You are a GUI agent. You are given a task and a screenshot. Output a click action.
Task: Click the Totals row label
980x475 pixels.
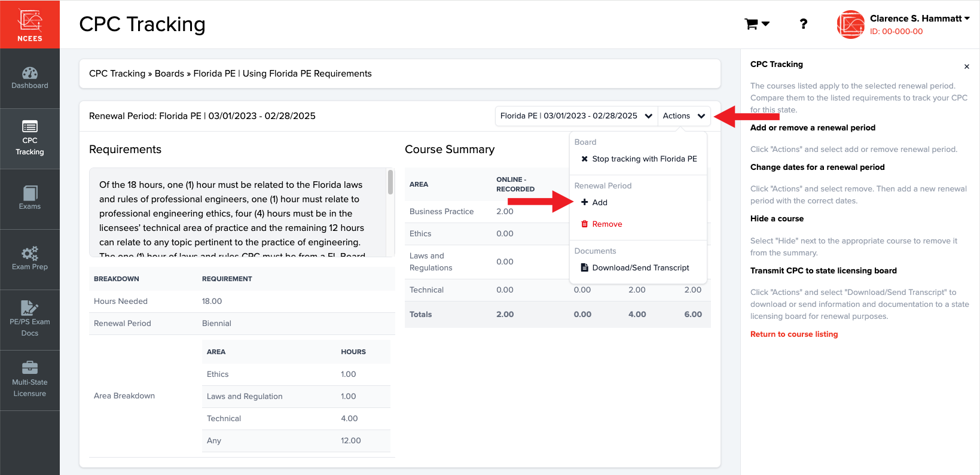click(x=420, y=314)
